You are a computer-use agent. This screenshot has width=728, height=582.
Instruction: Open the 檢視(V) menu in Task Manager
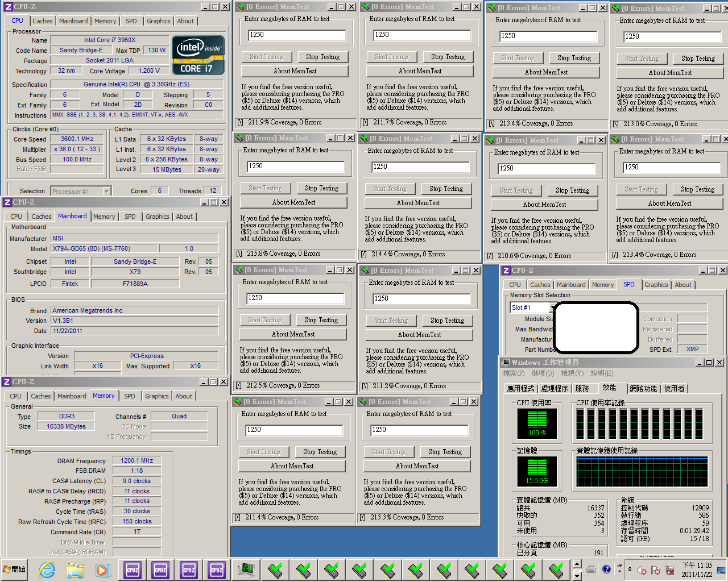[572, 373]
